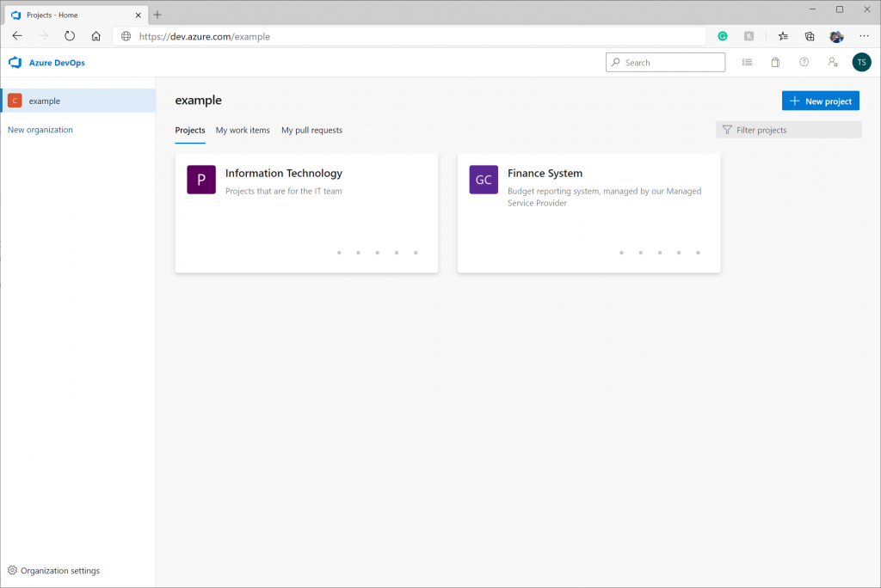
Task: Select the Projects - Home browser tab
Action: point(76,15)
